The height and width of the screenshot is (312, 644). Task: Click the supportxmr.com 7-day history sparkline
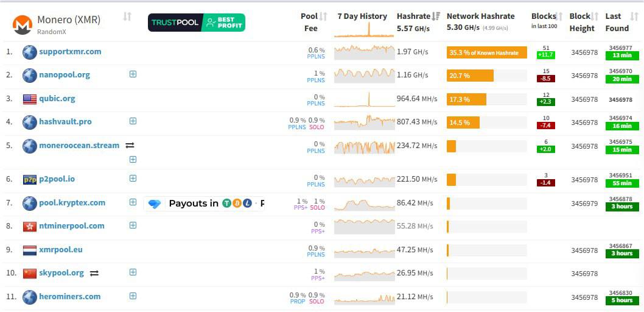click(x=364, y=52)
